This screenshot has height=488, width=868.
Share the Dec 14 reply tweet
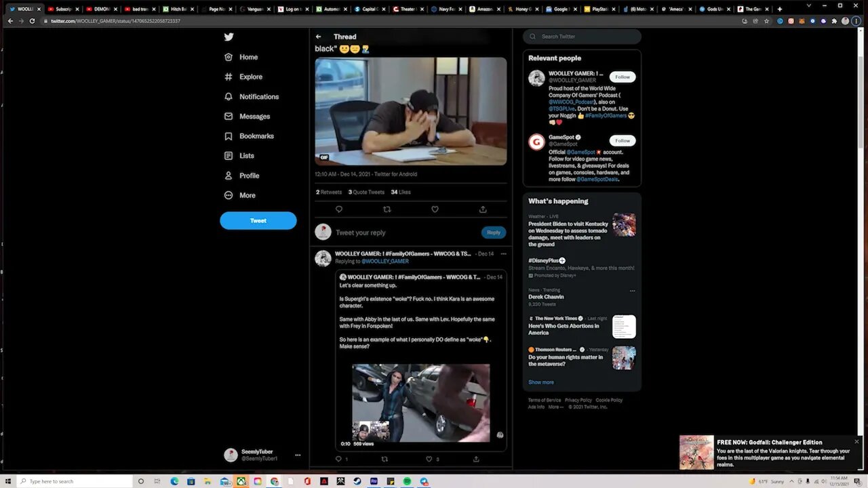[x=476, y=459]
